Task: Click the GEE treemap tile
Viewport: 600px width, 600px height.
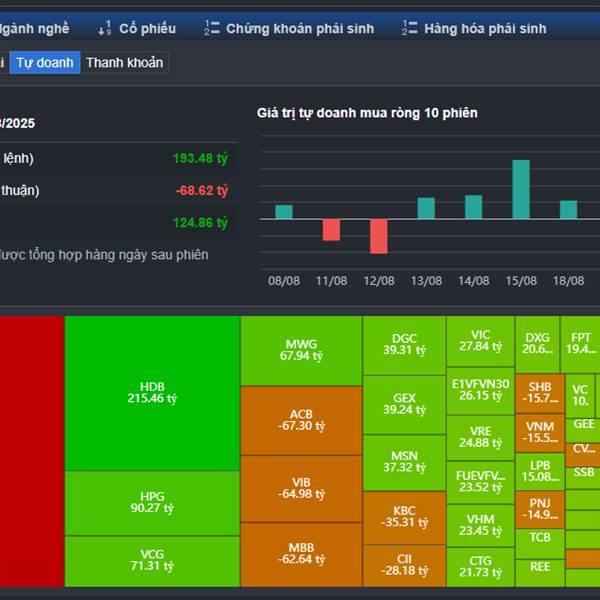Action: point(583,430)
